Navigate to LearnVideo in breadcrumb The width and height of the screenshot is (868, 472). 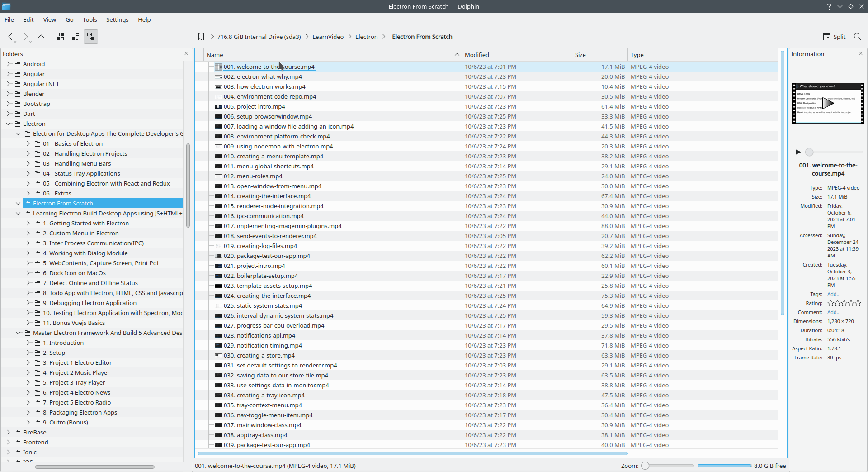[x=328, y=37]
